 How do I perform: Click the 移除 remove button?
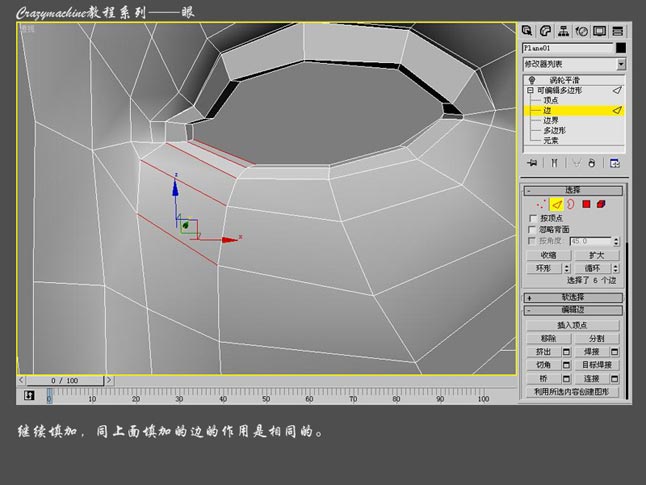pyautogui.click(x=549, y=339)
